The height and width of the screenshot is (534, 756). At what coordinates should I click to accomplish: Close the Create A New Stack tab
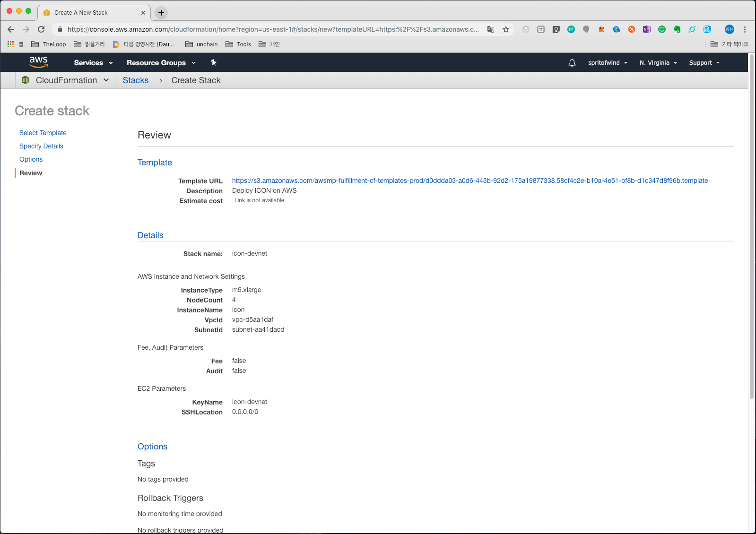coord(143,13)
